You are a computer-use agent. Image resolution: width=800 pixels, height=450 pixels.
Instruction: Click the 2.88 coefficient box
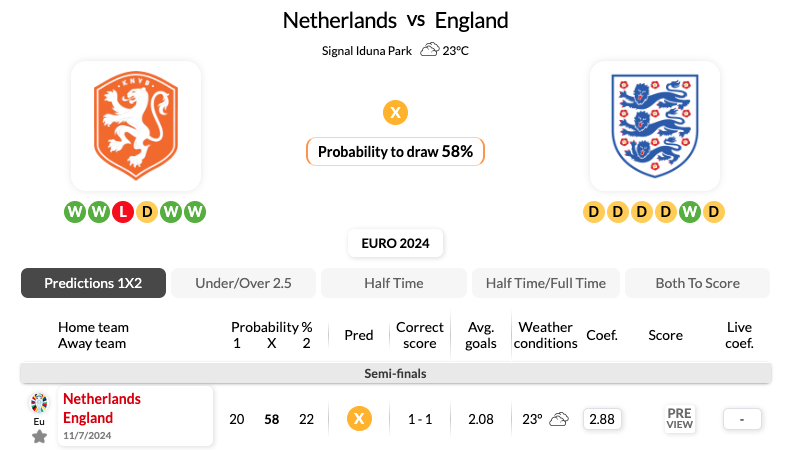pos(602,419)
